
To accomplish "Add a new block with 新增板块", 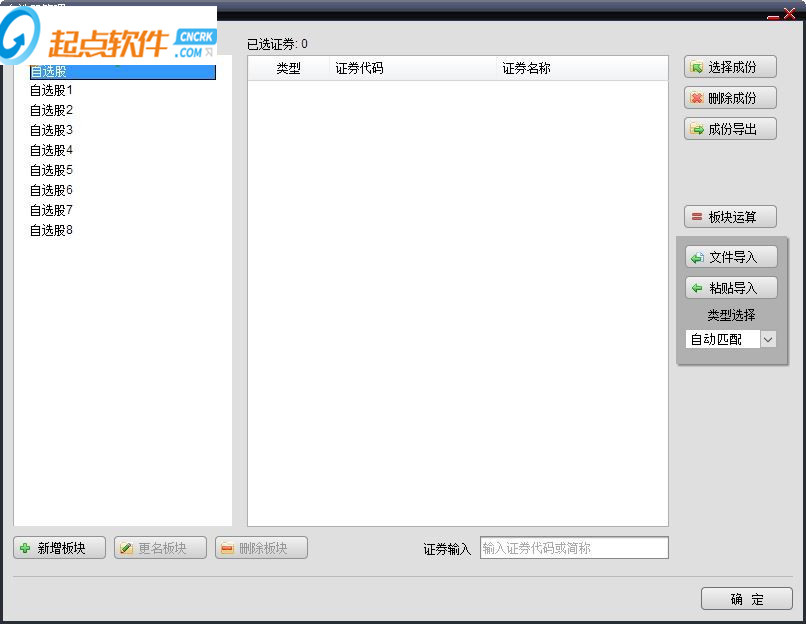I will (x=59, y=548).
